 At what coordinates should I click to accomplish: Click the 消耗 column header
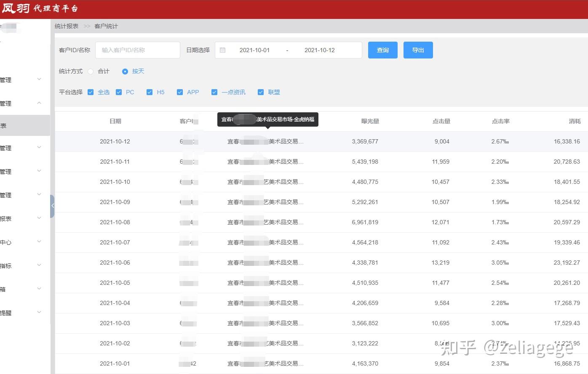click(575, 121)
